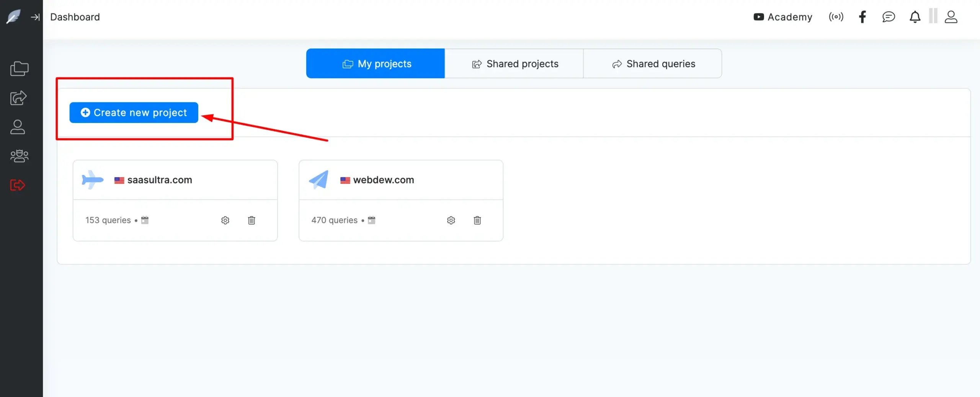980x397 pixels.
Task: Open the webdew.com project card
Action: (383, 180)
